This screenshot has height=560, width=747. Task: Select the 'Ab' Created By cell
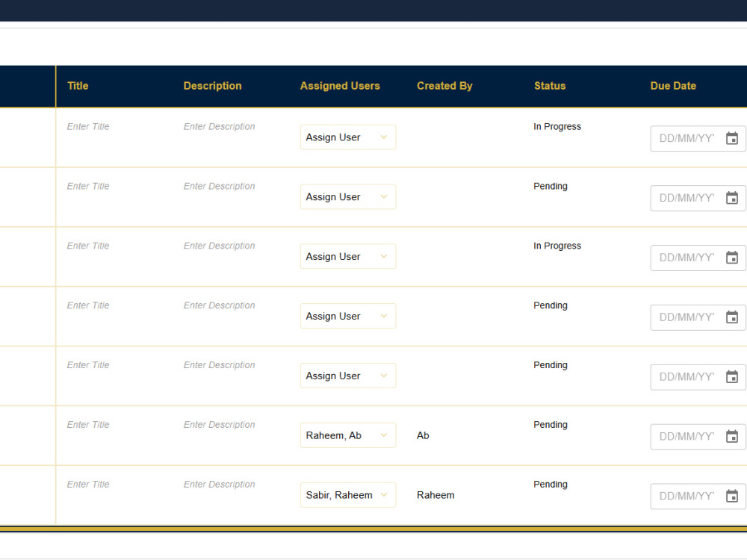pos(423,435)
